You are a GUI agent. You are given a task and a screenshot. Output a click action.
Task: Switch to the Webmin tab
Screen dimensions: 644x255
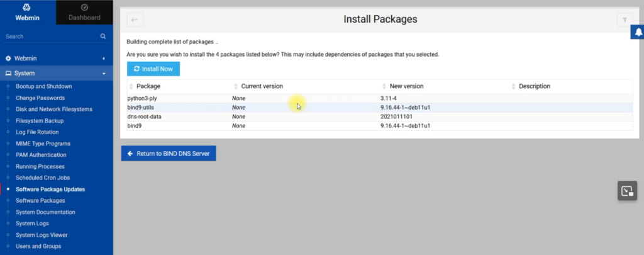point(28,13)
